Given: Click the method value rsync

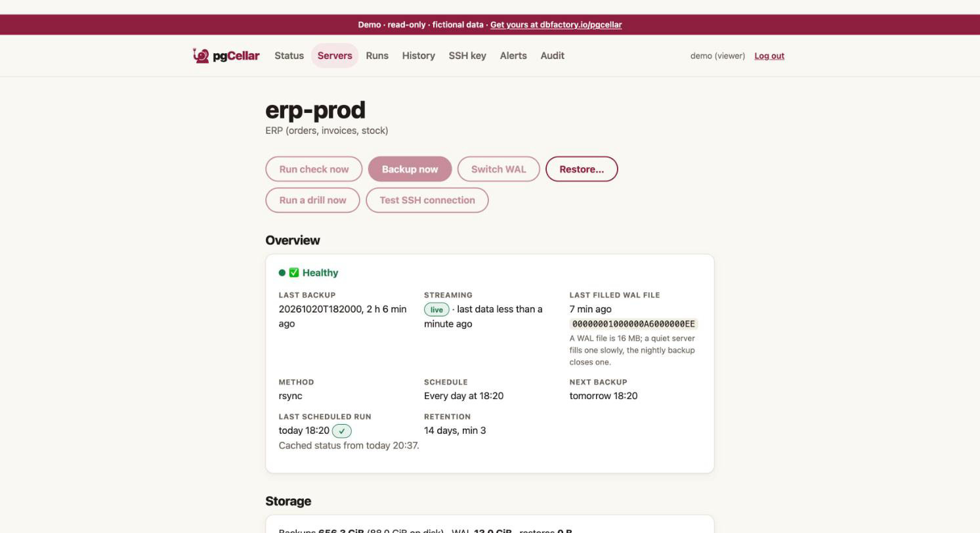Looking at the screenshot, I should (x=290, y=396).
